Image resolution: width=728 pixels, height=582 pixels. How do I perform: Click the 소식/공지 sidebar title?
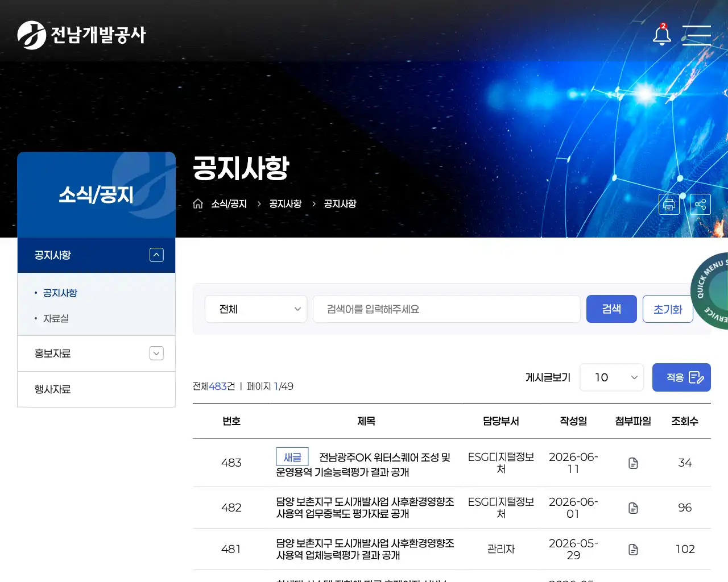[96, 195]
